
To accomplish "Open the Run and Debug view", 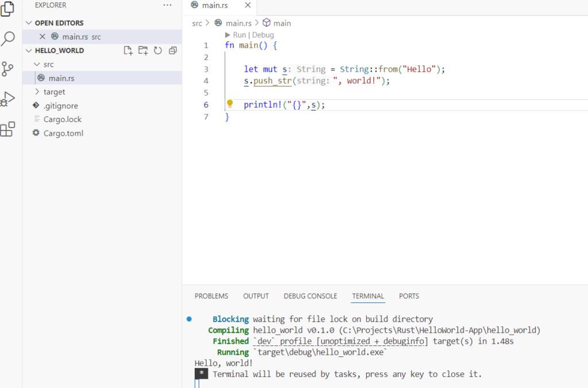I will [x=7, y=99].
